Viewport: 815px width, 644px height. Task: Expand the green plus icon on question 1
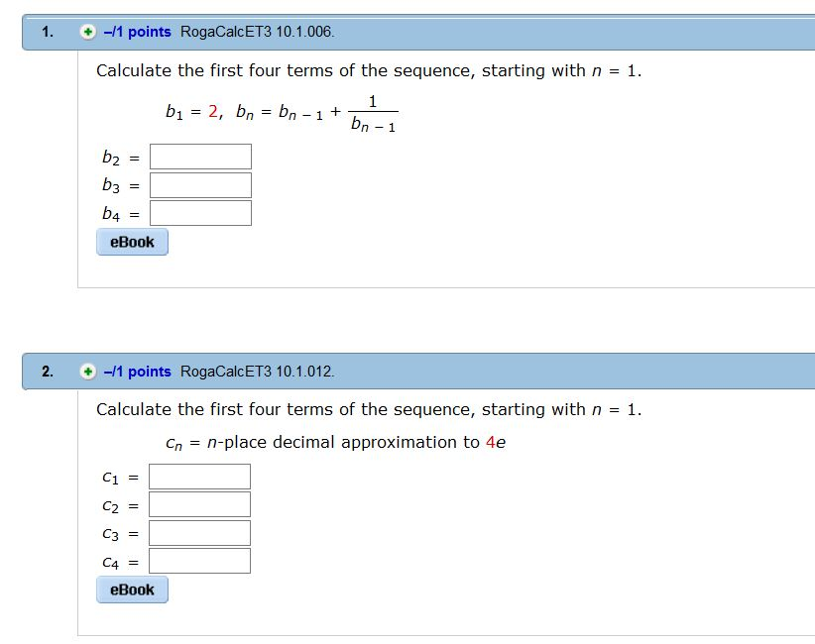[87, 31]
